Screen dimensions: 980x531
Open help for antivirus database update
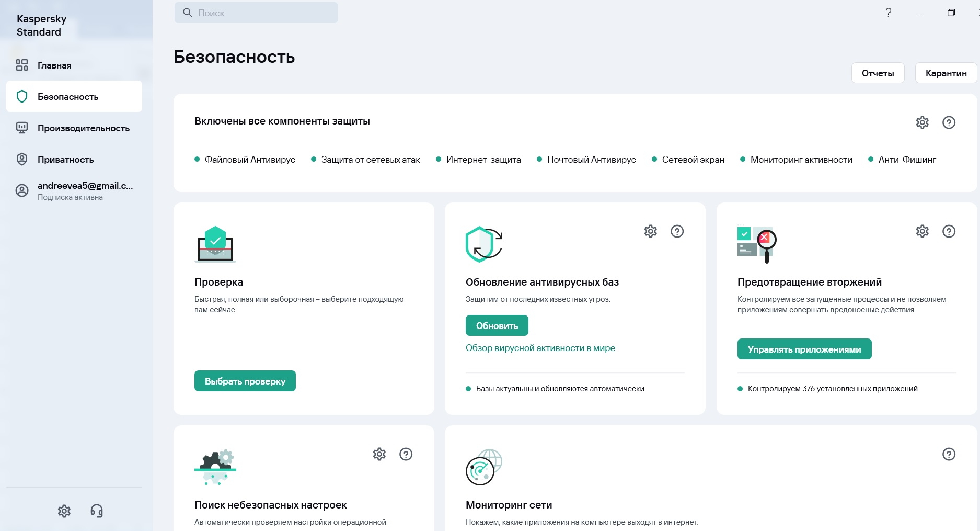point(677,231)
